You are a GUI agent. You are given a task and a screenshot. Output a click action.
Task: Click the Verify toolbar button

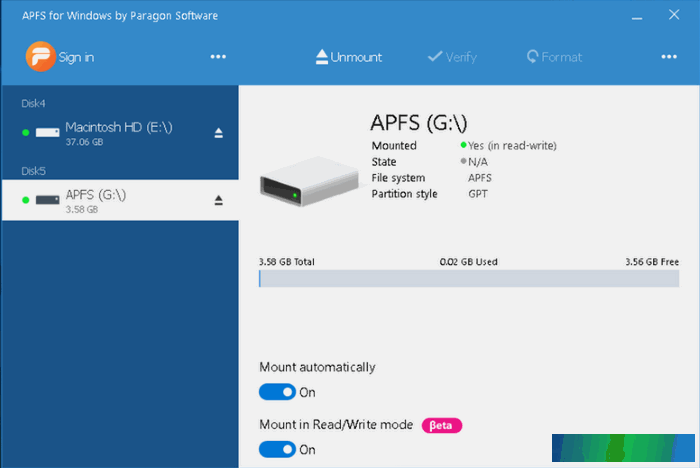click(x=452, y=57)
